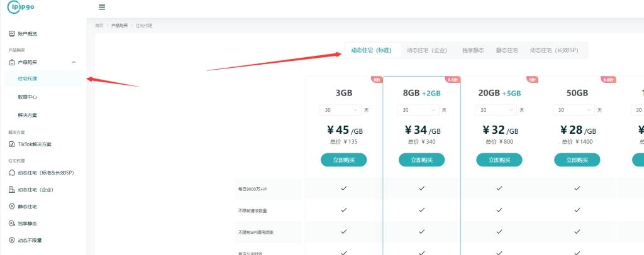This screenshot has height=255, width=644.
Task: Open TikTok解决方案 sidebar icon
Action: coord(11,144)
